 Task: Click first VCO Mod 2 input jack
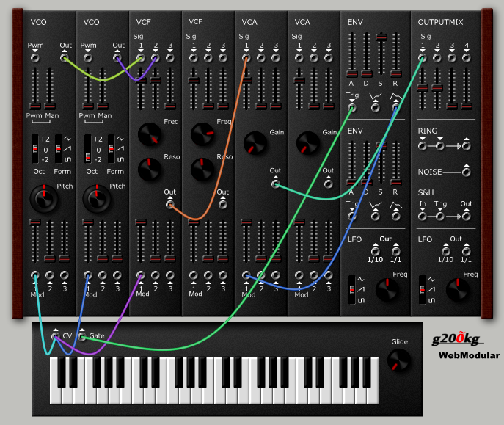pos(49,275)
